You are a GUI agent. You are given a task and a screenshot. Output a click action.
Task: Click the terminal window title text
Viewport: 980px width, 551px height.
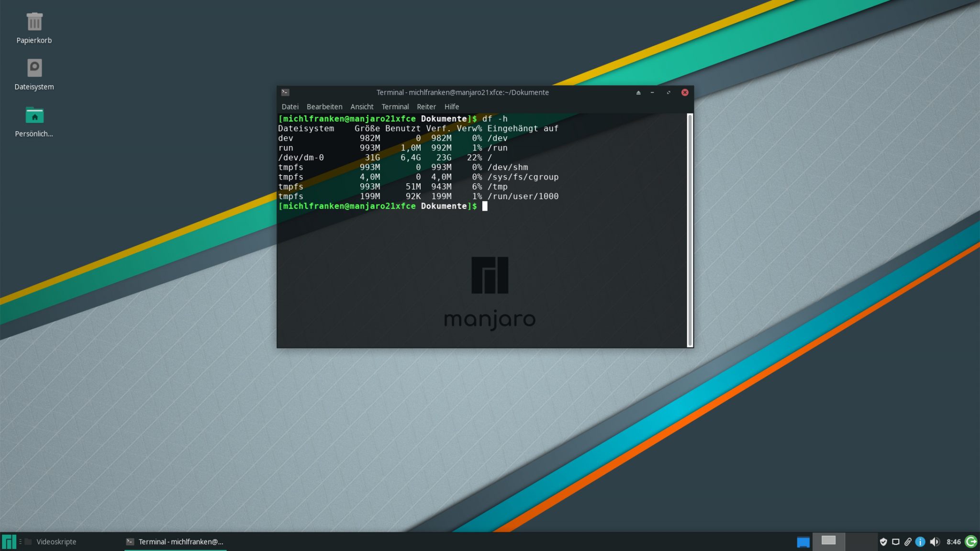pos(462,92)
